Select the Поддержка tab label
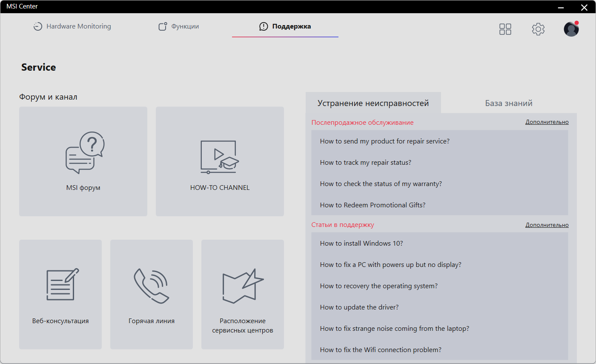 (292, 26)
